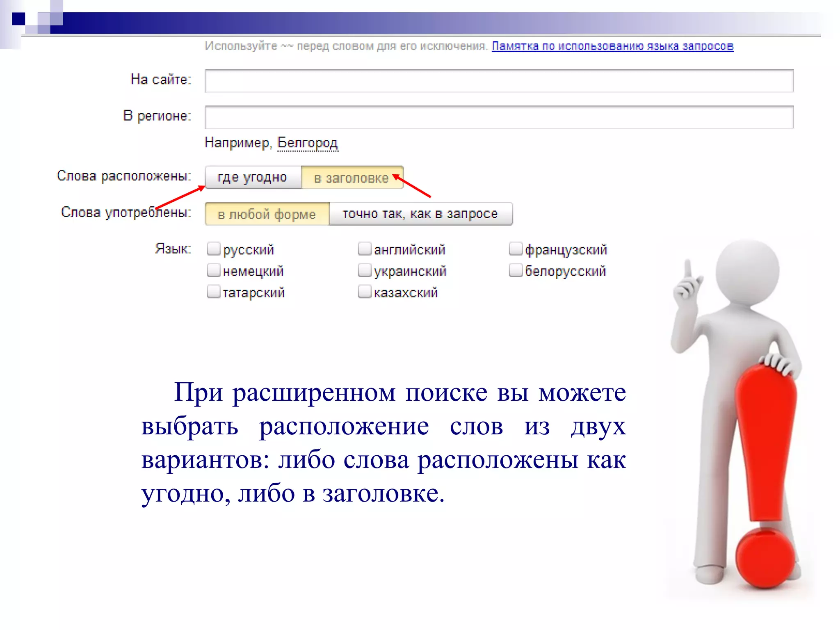Check the 'казахский' language checkbox
The height and width of the screenshot is (630, 840).
tap(365, 292)
